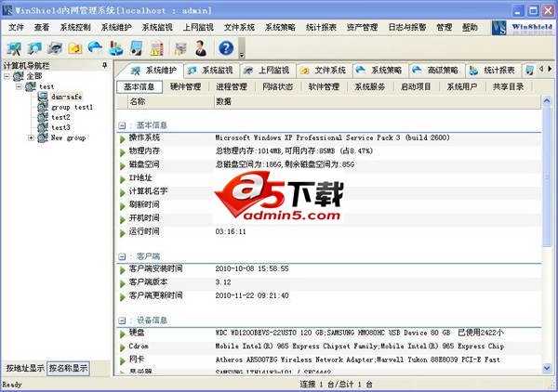Click the Log and Alarm warning toolbar icon
The image size is (558, 392).
(156, 48)
